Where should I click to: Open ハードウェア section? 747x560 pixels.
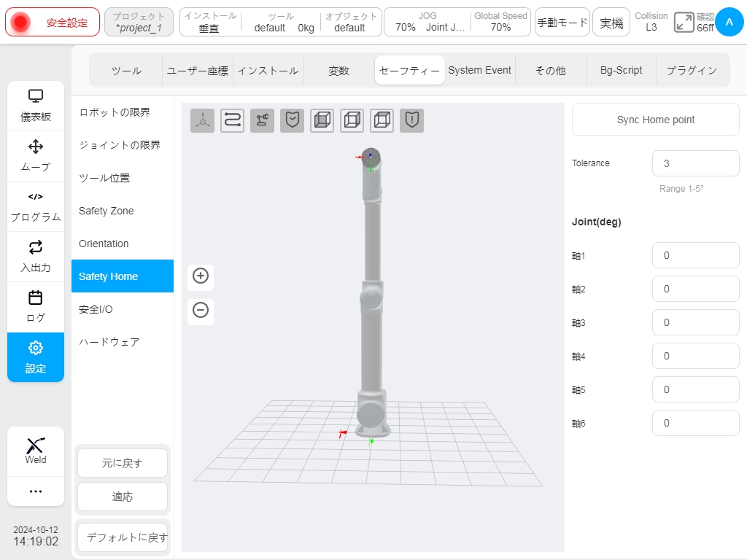coord(123,342)
